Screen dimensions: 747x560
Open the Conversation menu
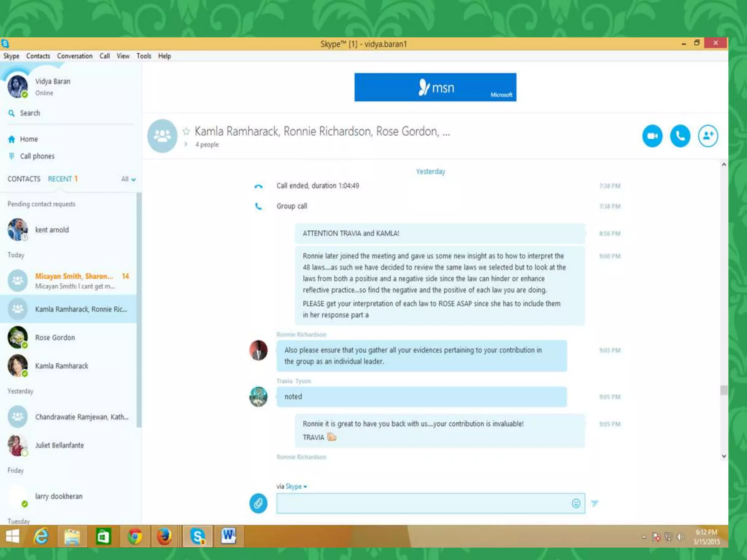click(x=74, y=56)
